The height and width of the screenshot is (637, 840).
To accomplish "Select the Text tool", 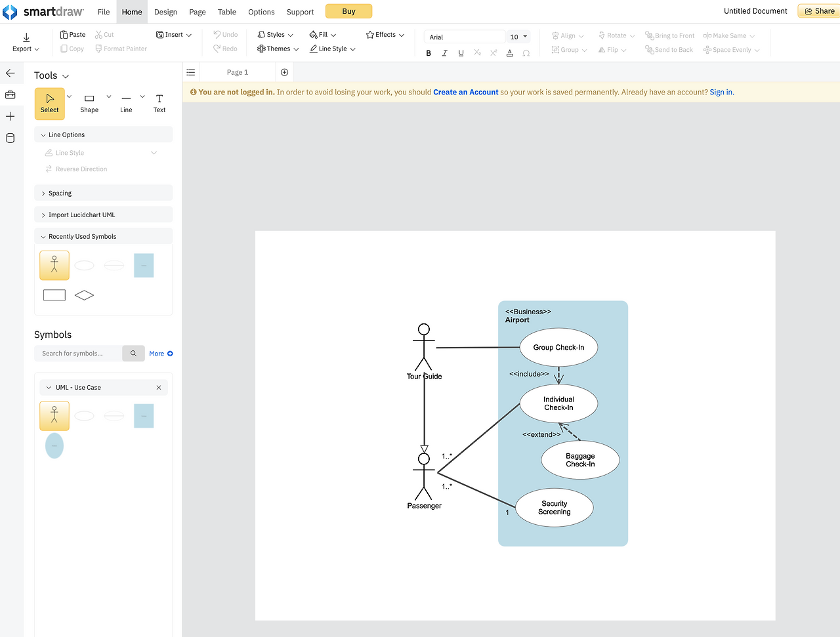I will 159,103.
